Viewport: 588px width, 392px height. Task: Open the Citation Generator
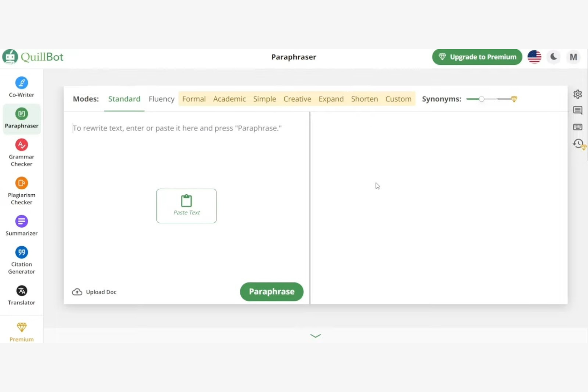[21, 260]
